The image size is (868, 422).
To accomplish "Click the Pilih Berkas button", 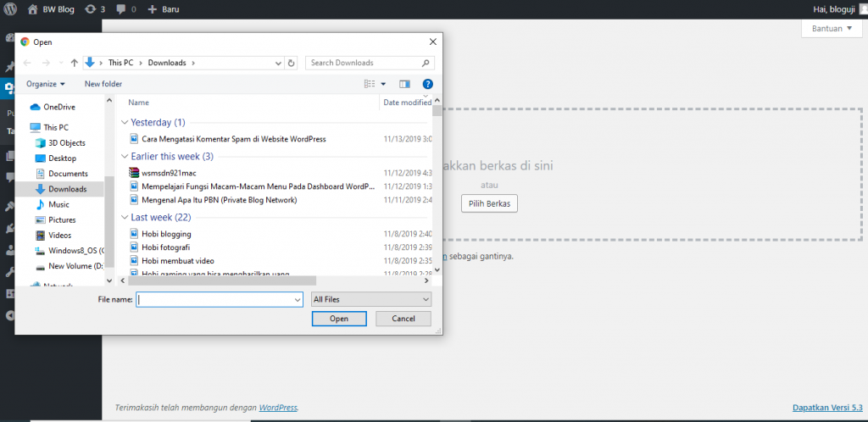I will coord(489,203).
